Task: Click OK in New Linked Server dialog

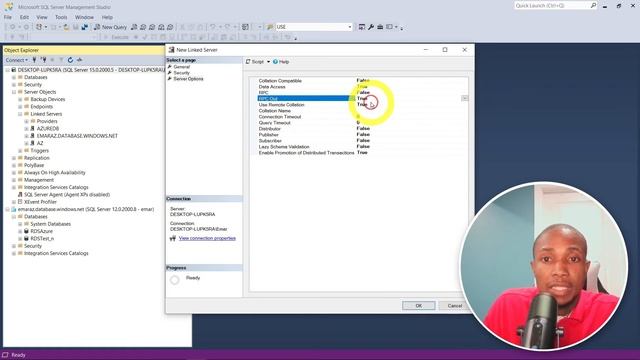Action: (419, 306)
